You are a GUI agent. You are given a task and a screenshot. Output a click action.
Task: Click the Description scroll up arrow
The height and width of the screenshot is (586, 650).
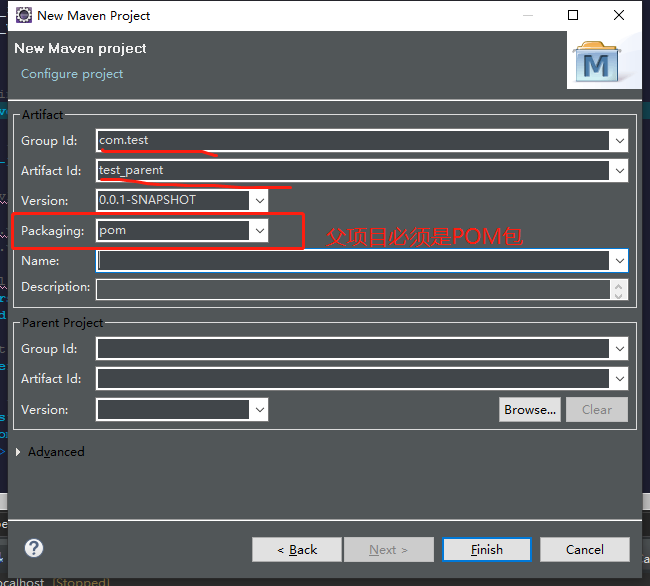pos(618,286)
